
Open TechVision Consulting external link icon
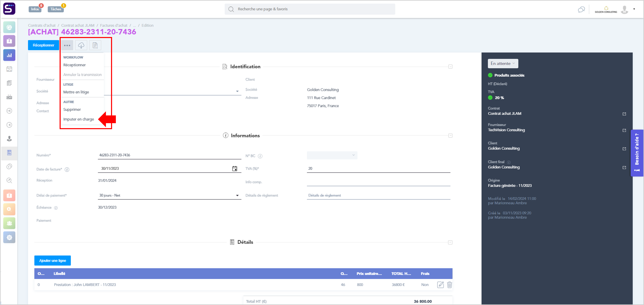coord(624,130)
